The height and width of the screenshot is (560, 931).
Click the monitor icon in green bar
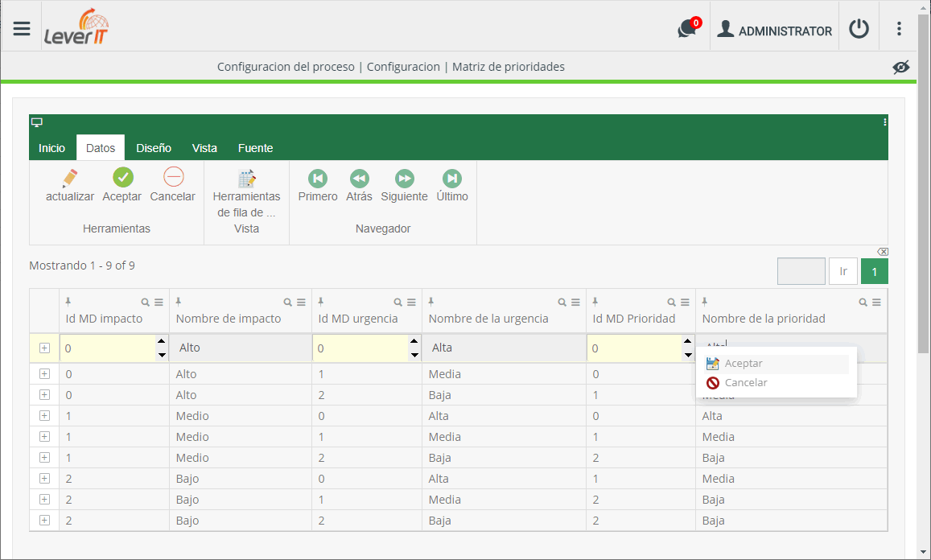pos(37,122)
